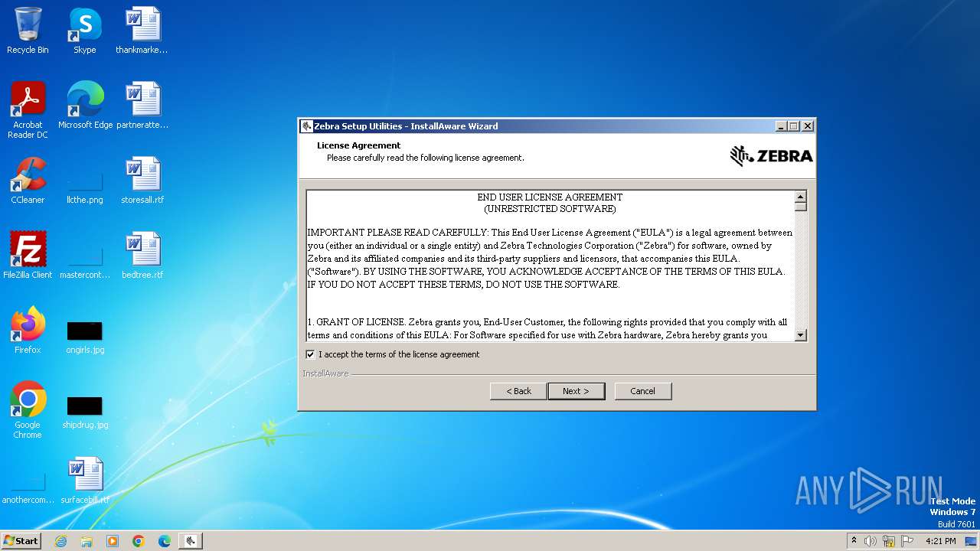Open the Windows Start menu
Viewport: 980px width, 551px height.
click(x=21, y=541)
